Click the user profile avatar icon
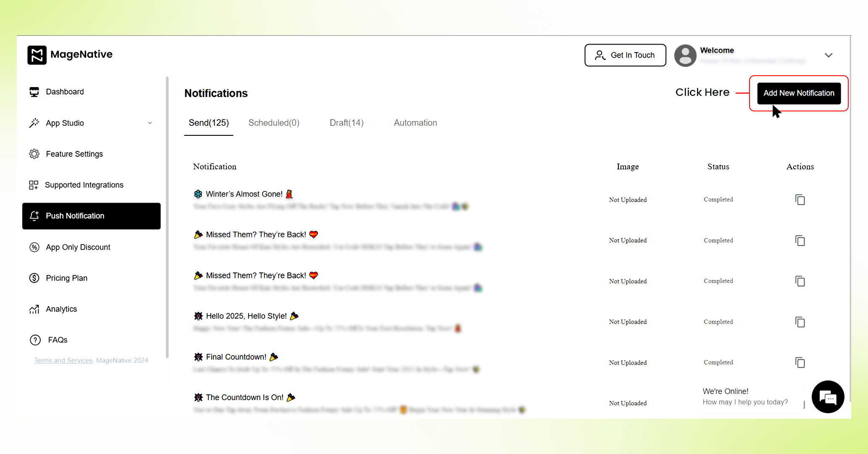The height and width of the screenshot is (454, 868). [x=685, y=55]
